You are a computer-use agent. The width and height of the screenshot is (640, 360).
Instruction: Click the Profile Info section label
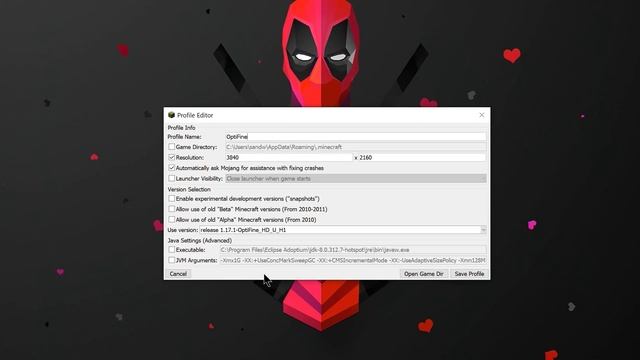[x=182, y=128]
